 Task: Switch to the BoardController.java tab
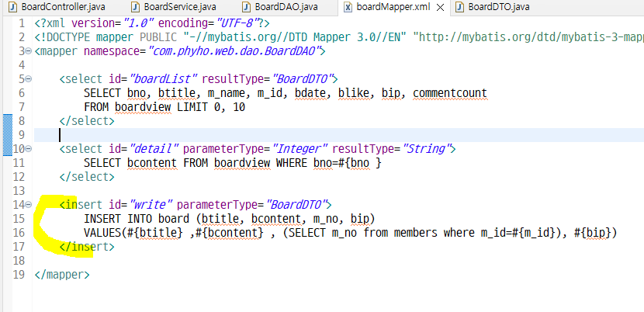57,7
